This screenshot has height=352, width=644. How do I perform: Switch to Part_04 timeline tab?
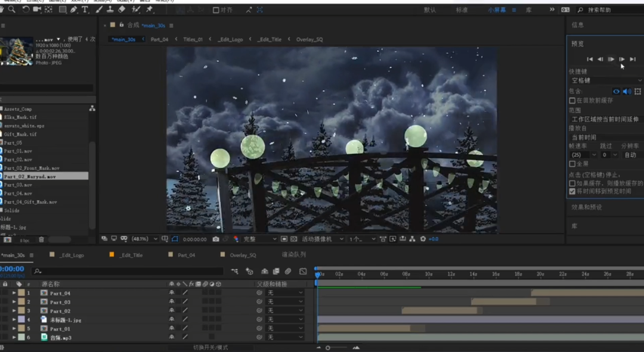point(186,255)
